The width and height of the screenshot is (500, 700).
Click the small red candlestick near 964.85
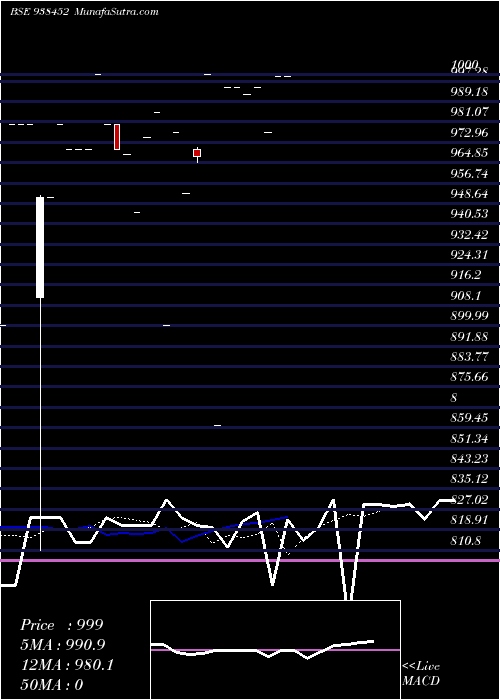coord(197,153)
